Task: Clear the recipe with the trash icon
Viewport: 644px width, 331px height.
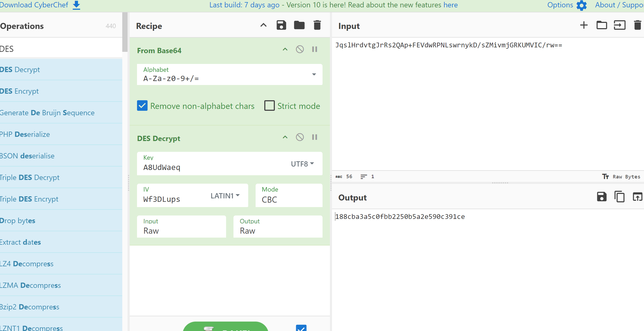Action: pos(317,25)
